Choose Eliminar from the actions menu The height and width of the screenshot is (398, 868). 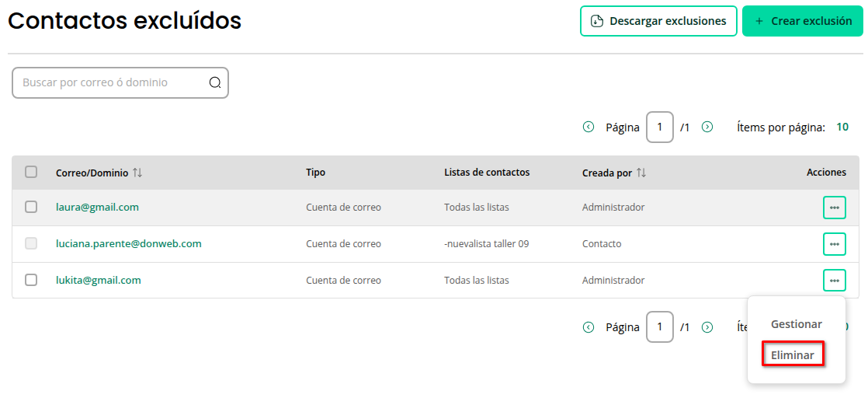tap(793, 355)
